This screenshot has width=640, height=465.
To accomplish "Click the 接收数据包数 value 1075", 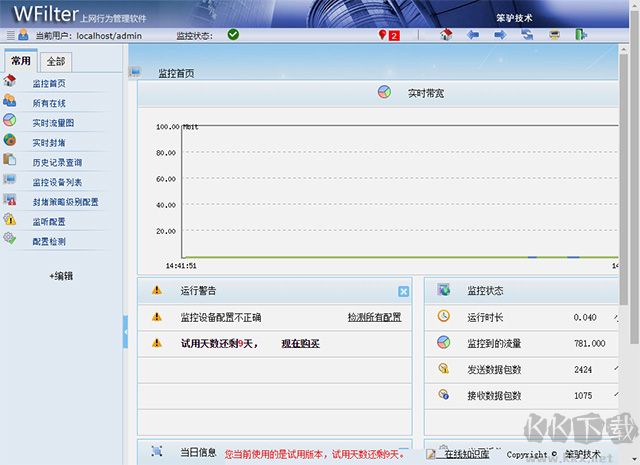I will click(583, 396).
